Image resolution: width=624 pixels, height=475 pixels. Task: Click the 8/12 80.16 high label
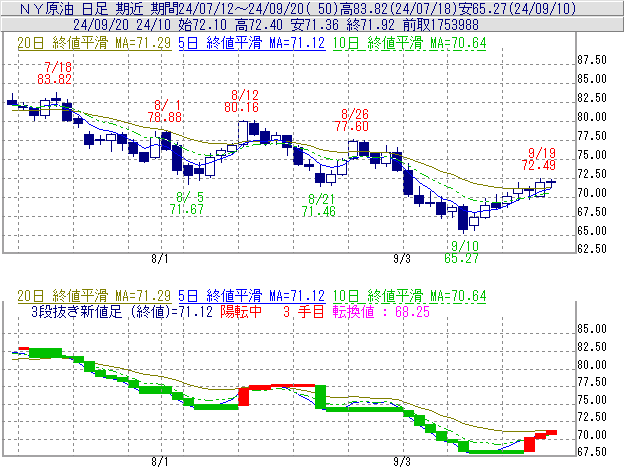pos(242,101)
